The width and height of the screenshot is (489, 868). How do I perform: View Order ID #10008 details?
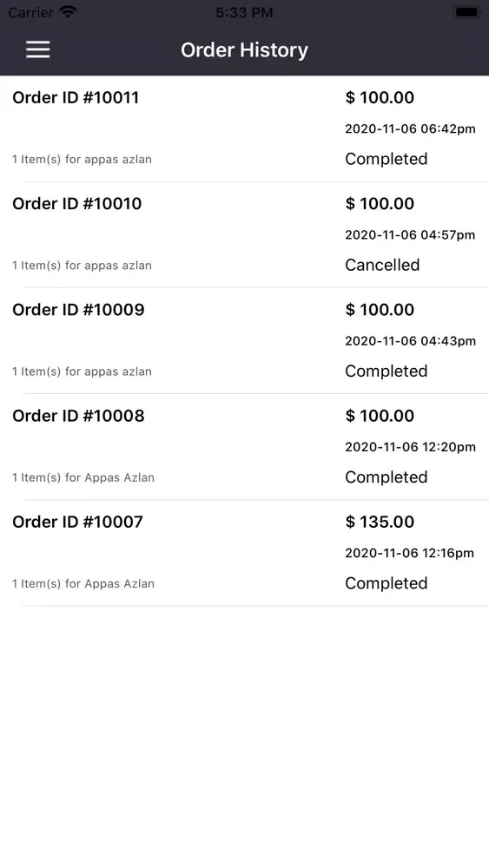click(x=244, y=447)
